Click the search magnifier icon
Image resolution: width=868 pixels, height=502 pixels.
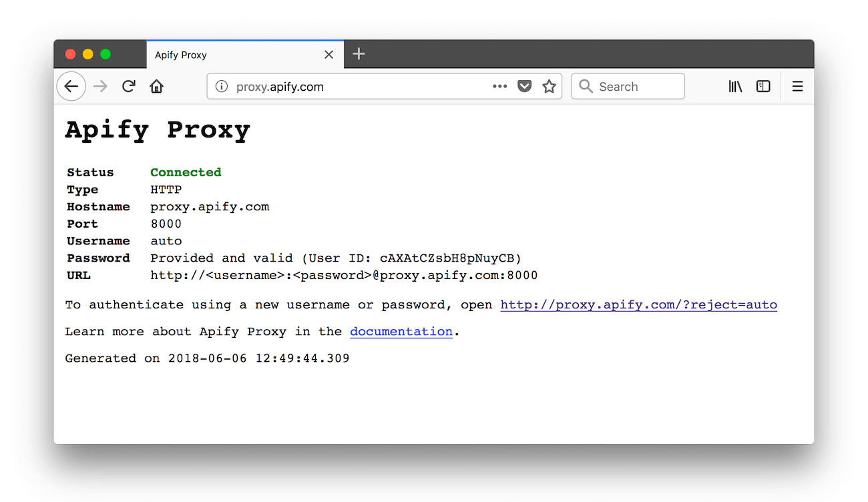tap(586, 86)
